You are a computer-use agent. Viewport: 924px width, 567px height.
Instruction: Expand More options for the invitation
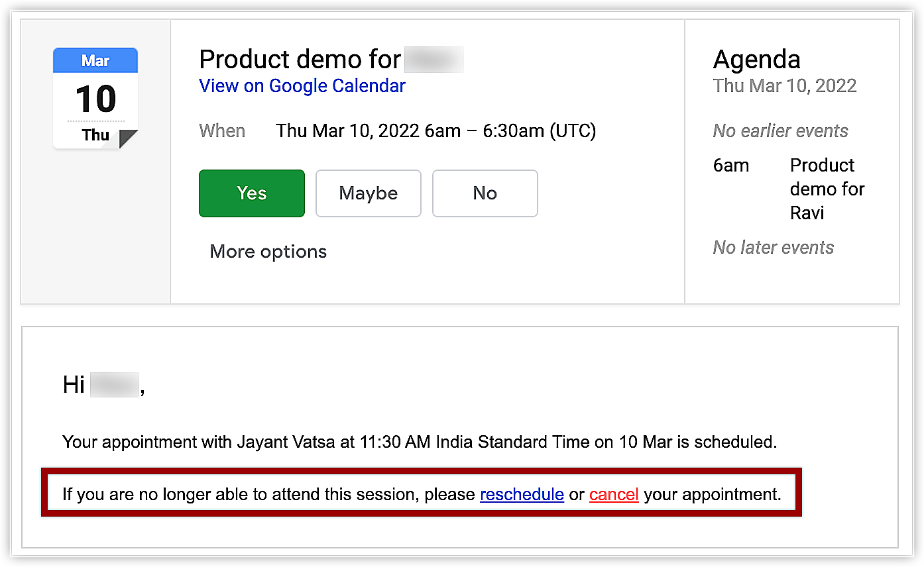pos(268,252)
